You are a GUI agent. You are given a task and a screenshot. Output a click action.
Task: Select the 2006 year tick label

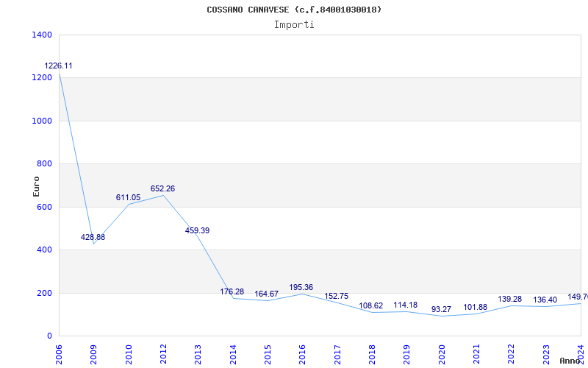pos(59,353)
